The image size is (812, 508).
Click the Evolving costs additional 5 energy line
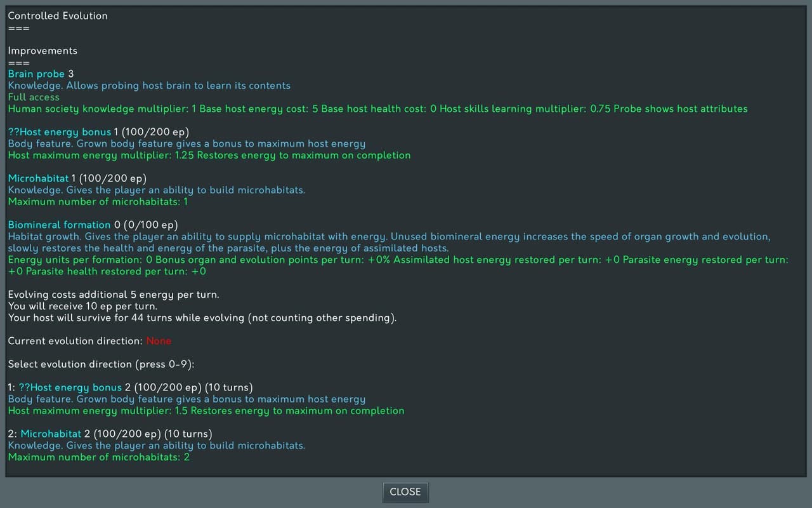[114, 295]
